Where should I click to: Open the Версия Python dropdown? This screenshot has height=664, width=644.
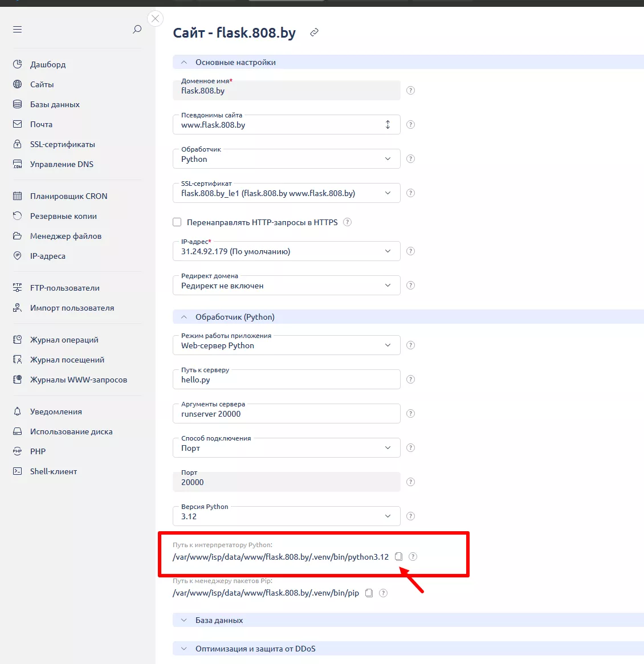[286, 516]
